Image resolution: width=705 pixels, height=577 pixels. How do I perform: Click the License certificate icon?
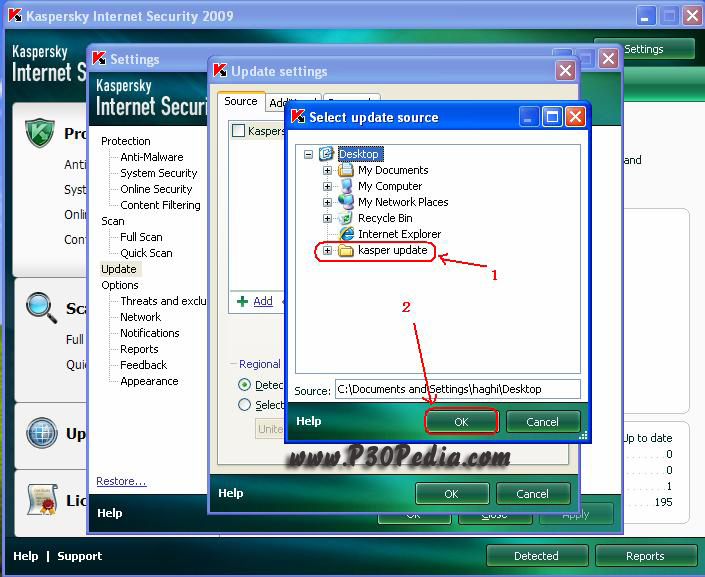coord(41,500)
